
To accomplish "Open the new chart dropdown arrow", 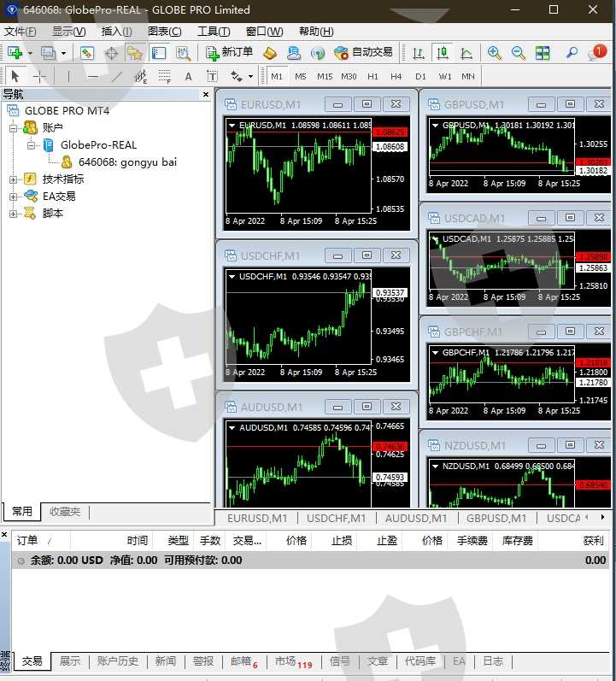I will (31, 54).
